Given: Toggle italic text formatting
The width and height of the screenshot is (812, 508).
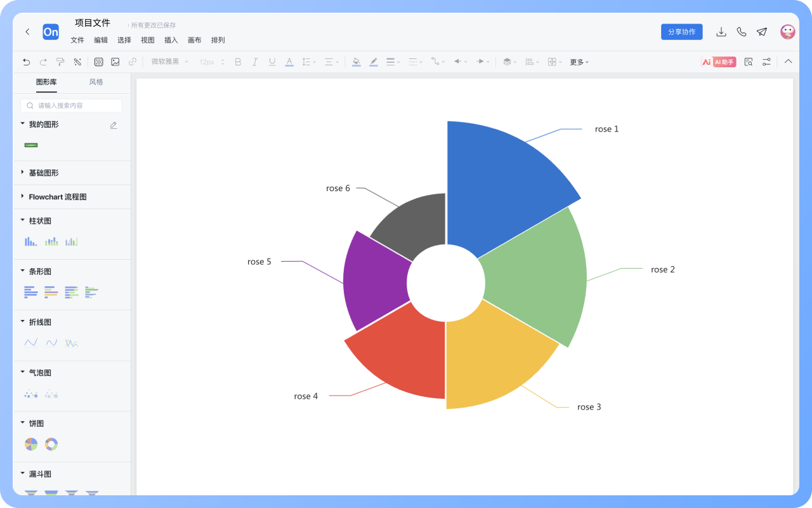Looking at the screenshot, I should (x=255, y=62).
